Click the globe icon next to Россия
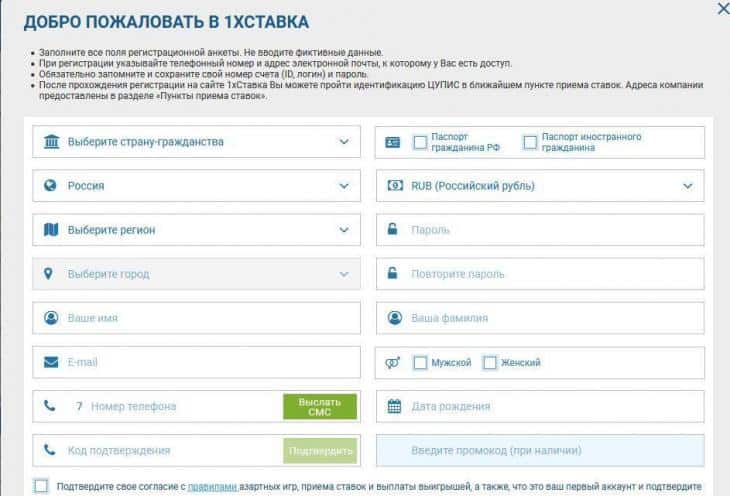This screenshot has height=496, width=730. pos(50,186)
